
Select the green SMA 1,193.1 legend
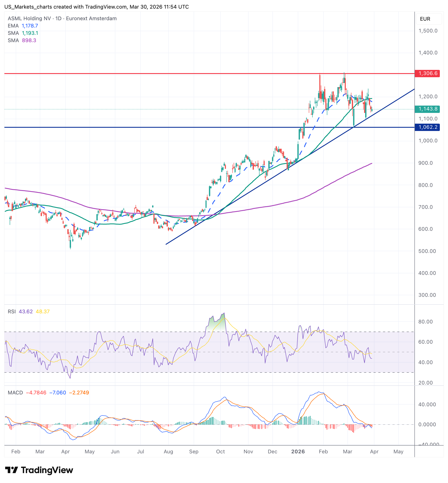pos(23,33)
